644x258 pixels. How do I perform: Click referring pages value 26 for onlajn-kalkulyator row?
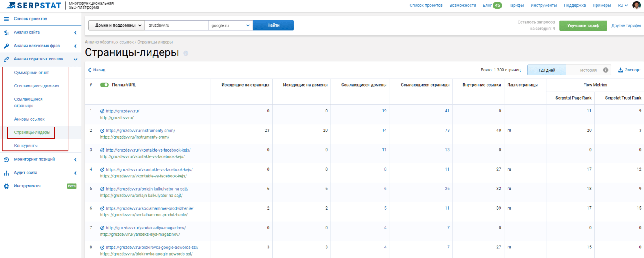point(447,189)
